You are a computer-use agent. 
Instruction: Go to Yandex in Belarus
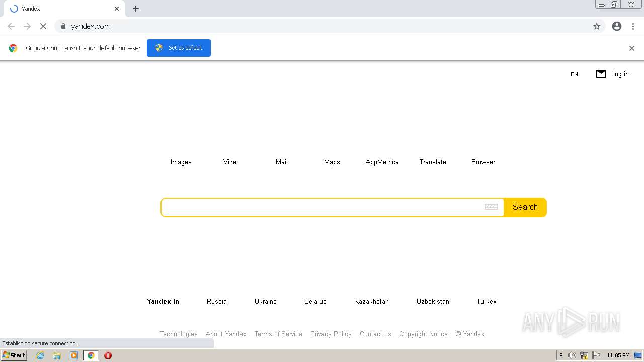click(315, 301)
